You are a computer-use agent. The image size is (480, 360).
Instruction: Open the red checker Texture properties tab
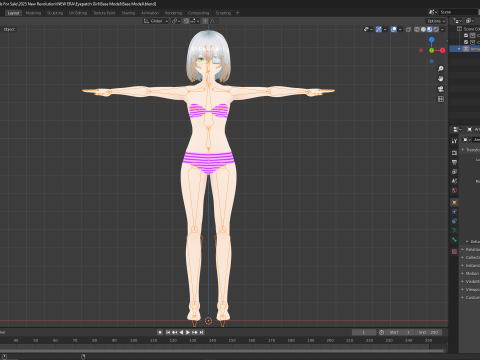(454, 251)
